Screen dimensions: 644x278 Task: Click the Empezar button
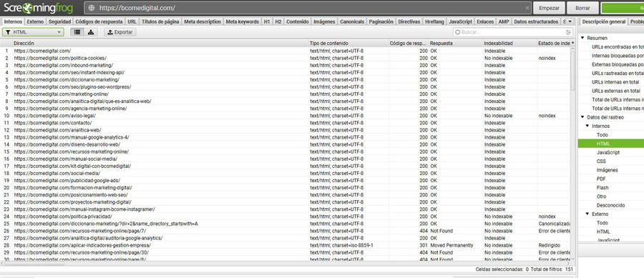pyautogui.click(x=549, y=8)
